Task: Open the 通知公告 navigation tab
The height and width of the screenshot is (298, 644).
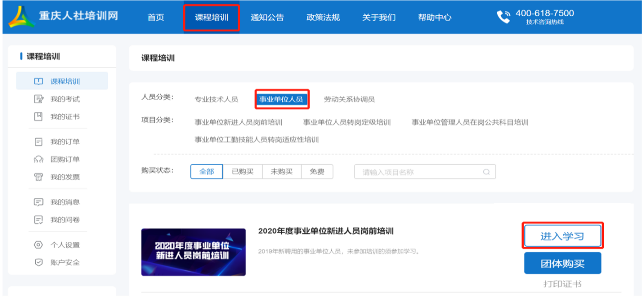Action: point(267,18)
